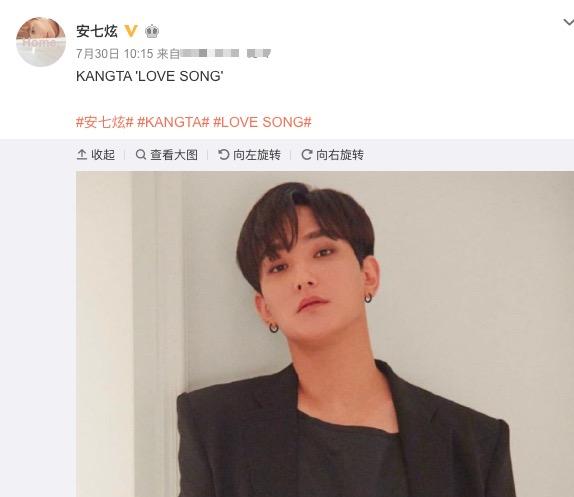Click the rotate-right arrow icon
The image size is (574, 497).
point(306,155)
